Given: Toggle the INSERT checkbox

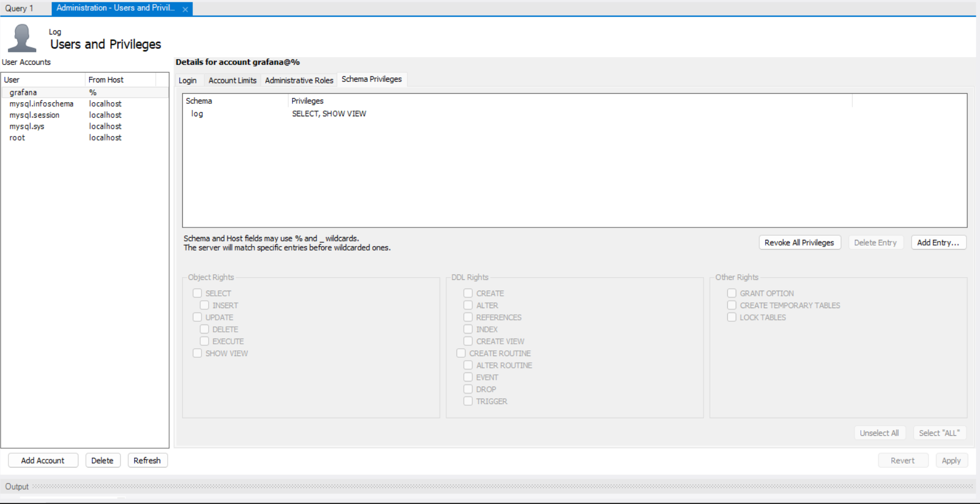Looking at the screenshot, I should click(204, 305).
